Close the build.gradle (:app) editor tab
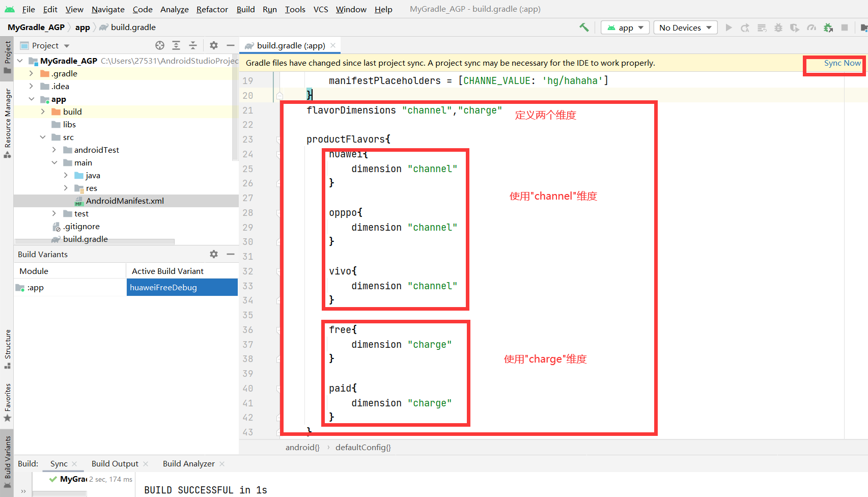The image size is (868, 497). tap(333, 45)
